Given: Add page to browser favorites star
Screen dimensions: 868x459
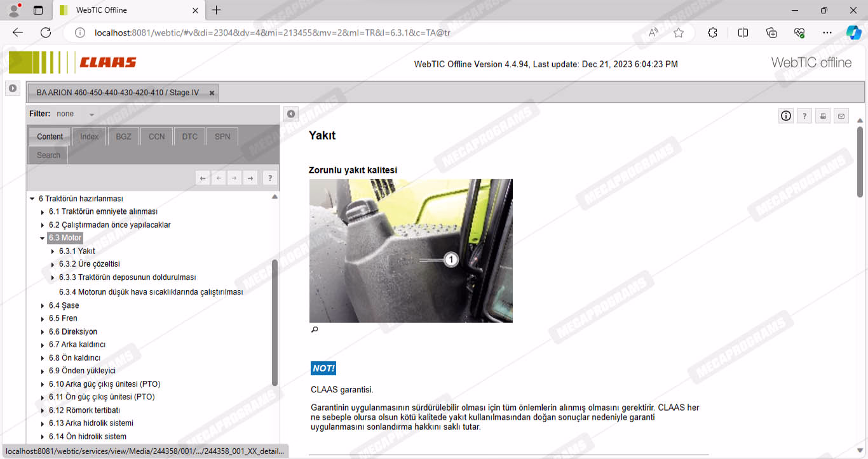Looking at the screenshot, I should pos(679,32).
